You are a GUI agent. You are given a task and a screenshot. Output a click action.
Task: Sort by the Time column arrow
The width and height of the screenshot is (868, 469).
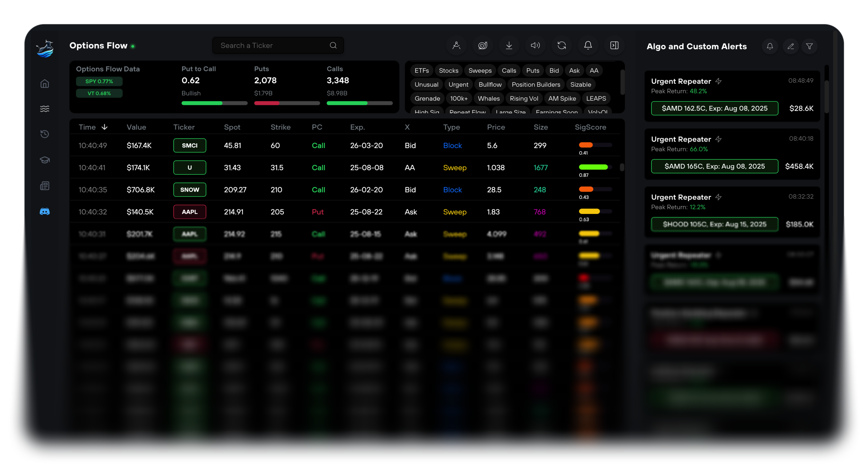pyautogui.click(x=104, y=127)
